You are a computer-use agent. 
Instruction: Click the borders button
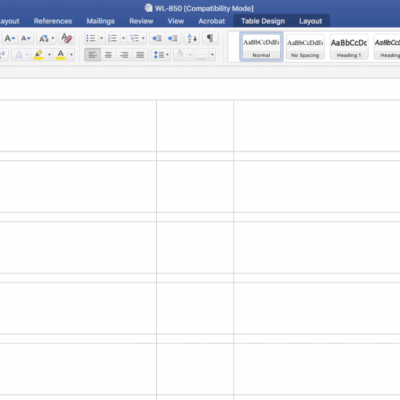click(x=202, y=55)
